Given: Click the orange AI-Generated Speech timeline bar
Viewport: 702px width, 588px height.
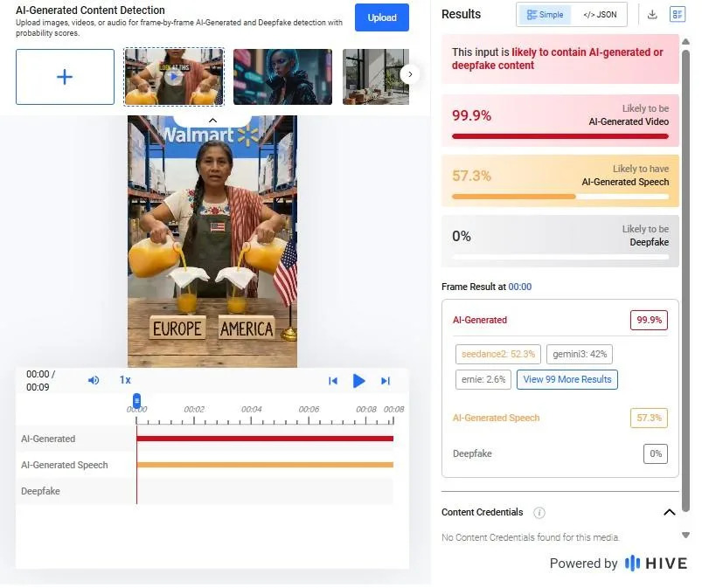Looking at the screenshot, I should click(x=265, y=465).
